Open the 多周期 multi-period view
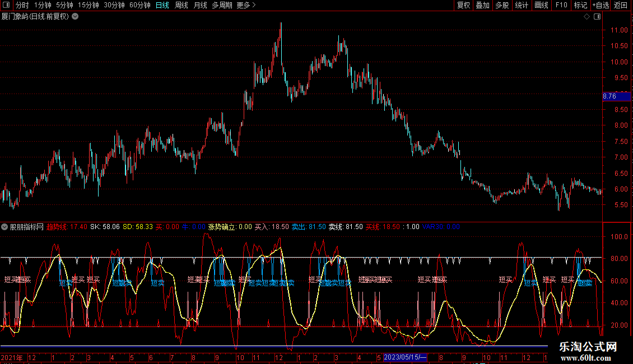This screenshot has width=633, height=364. [222, 6]
